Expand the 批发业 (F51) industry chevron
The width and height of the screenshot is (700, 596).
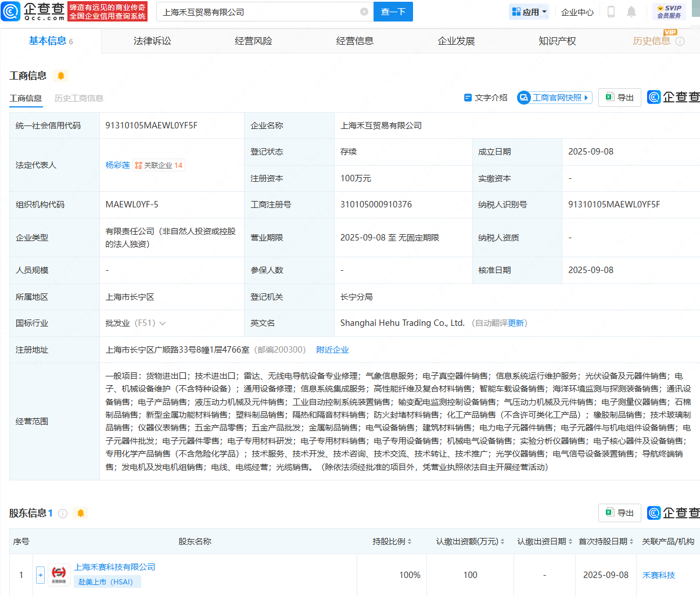pos(162,324)
